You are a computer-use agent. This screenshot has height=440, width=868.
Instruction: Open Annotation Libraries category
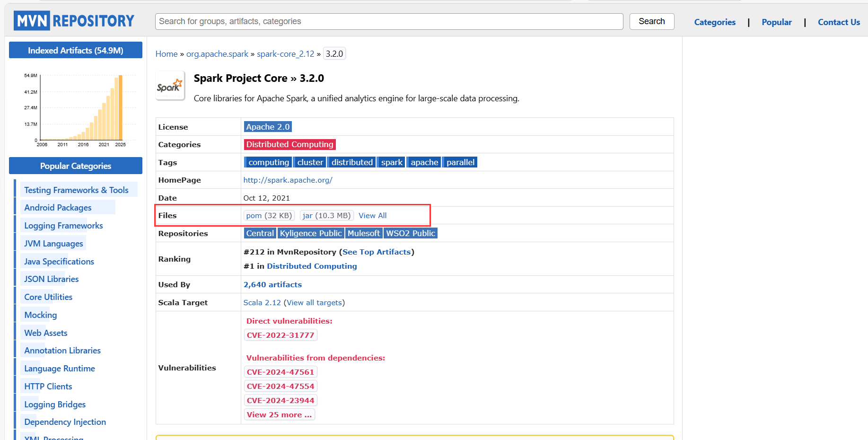tap(62, 351)
